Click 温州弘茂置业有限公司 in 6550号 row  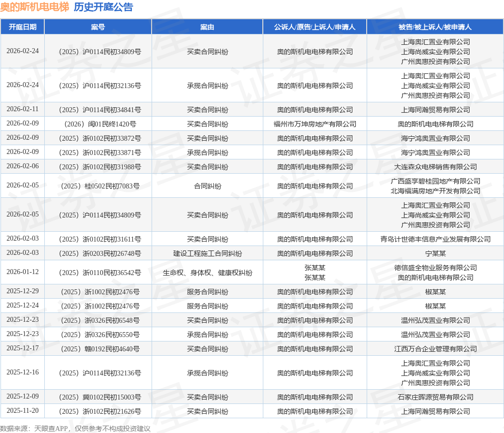click(435, 335)
